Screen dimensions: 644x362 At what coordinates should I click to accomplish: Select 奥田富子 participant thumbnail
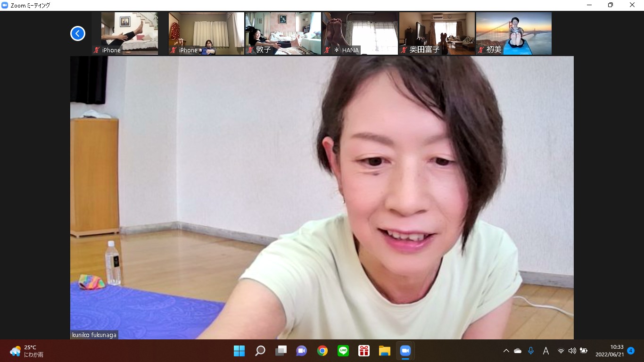pos(437,33)
